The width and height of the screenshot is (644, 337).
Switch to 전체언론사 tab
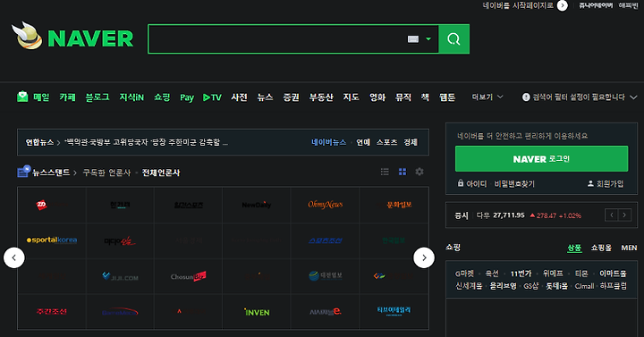161,173
